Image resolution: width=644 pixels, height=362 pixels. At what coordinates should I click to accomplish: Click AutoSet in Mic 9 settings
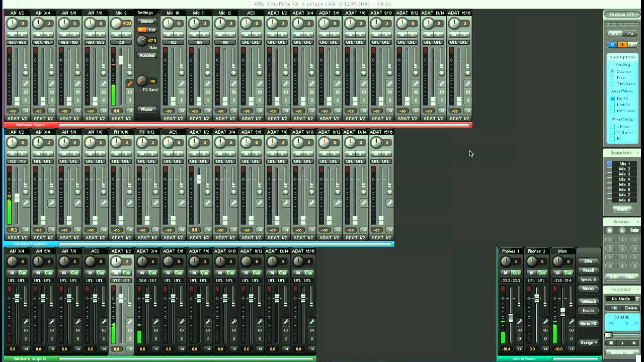tap(147, 55)
